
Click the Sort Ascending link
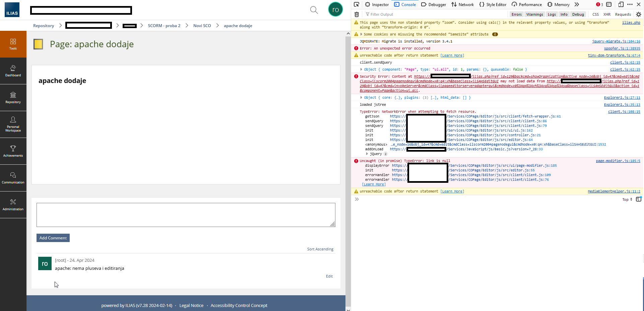click(x=320, y=249)
